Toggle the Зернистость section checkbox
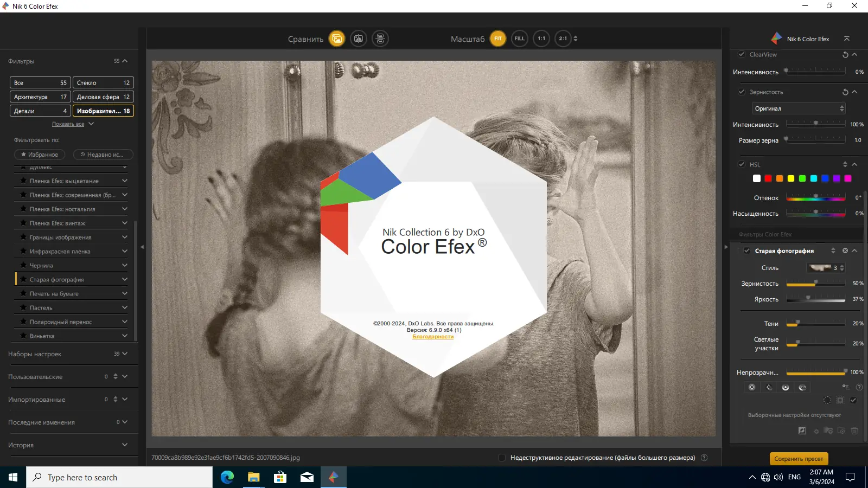Image resolution: width=868 pixels, height=488 pixels. click(742, 92)
